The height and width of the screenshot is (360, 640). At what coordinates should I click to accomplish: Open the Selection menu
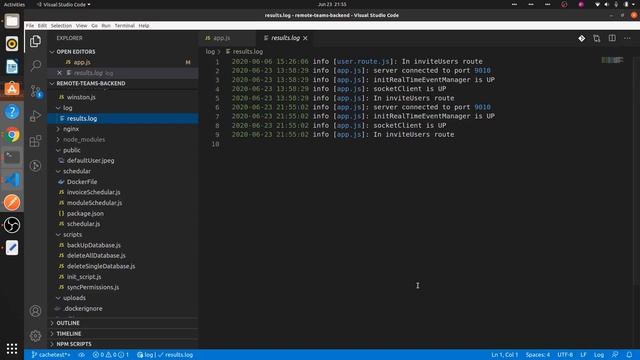coord(61,25)
